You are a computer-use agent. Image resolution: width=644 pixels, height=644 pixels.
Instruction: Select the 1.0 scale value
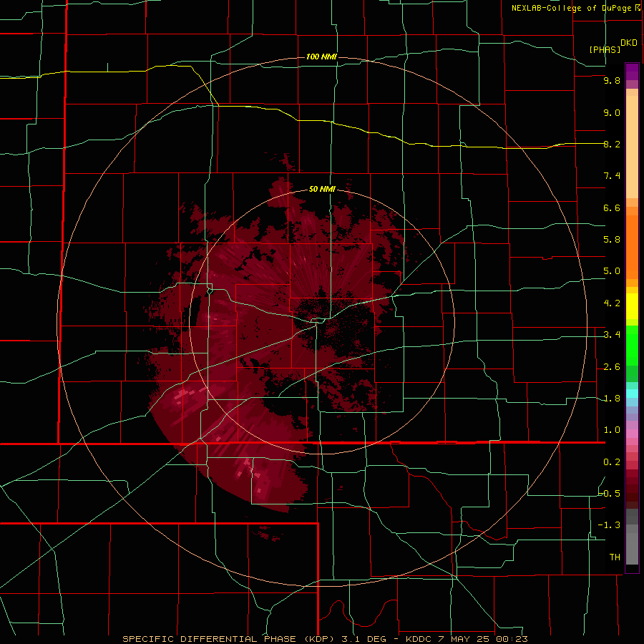612,430
